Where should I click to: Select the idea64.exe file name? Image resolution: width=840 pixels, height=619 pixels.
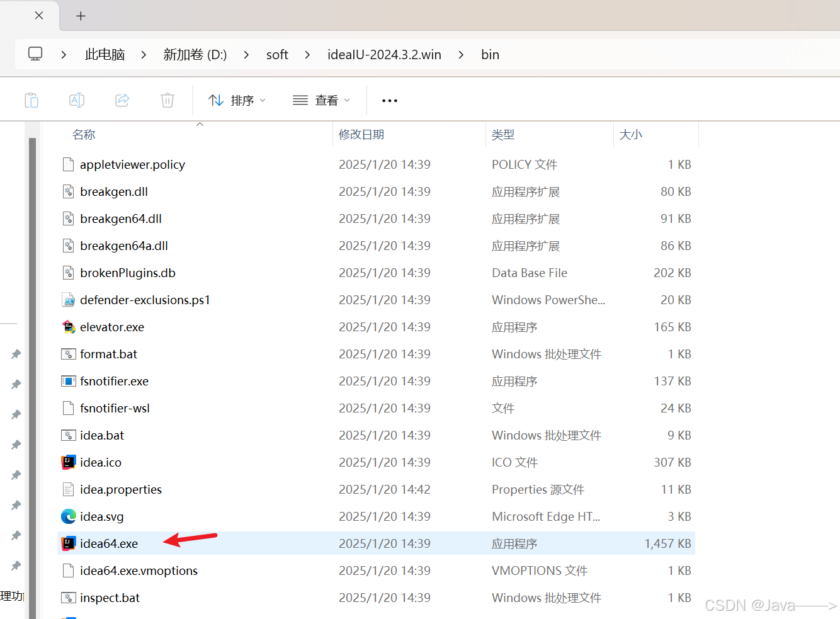pyautogui.click(x=109, y=543)
